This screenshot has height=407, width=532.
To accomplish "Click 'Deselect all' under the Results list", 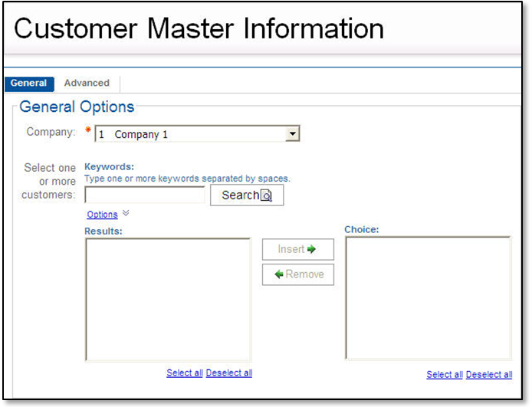I will coord(229,373).
